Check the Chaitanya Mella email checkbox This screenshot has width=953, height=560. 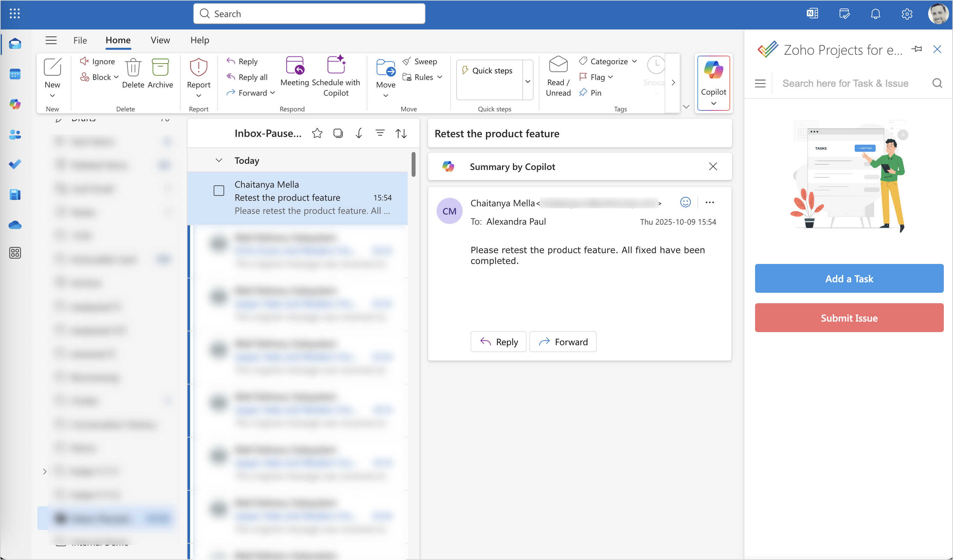219,191
